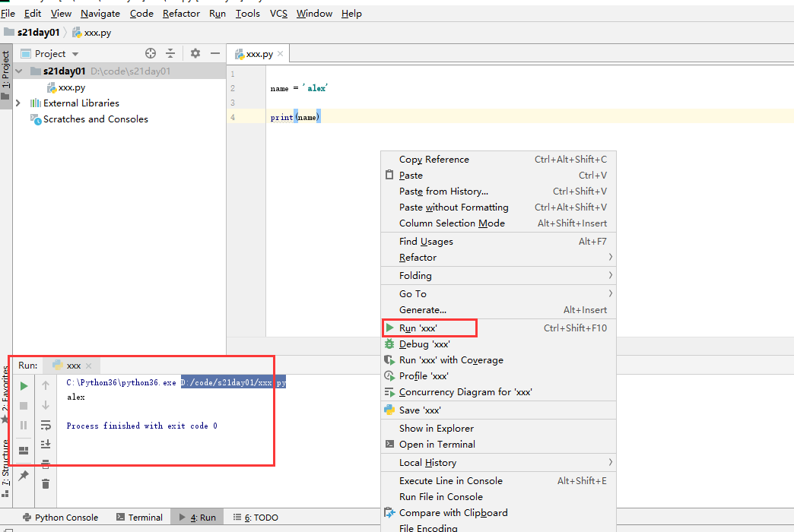This screenshot has width=794, height=532.
Task: Click line 4 print(name) in editor
Action: click(x=295, y=118)
